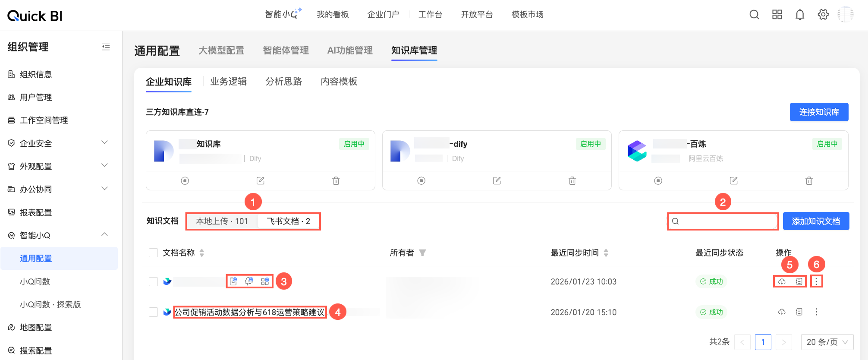The width and height of the screenshot is (868, 360).
Task: Click chat scope icon in 10:03 document row
Action: 249,281
